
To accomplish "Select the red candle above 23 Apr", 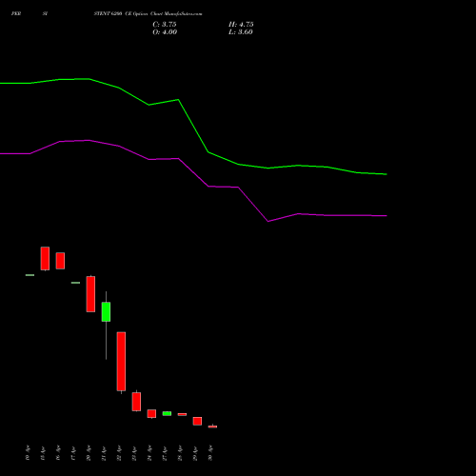I will coord(136,402).
